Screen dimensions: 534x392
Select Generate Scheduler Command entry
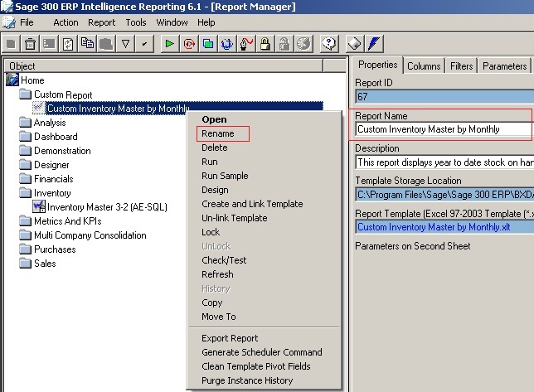pyautogui.click(x=261, y=352)
